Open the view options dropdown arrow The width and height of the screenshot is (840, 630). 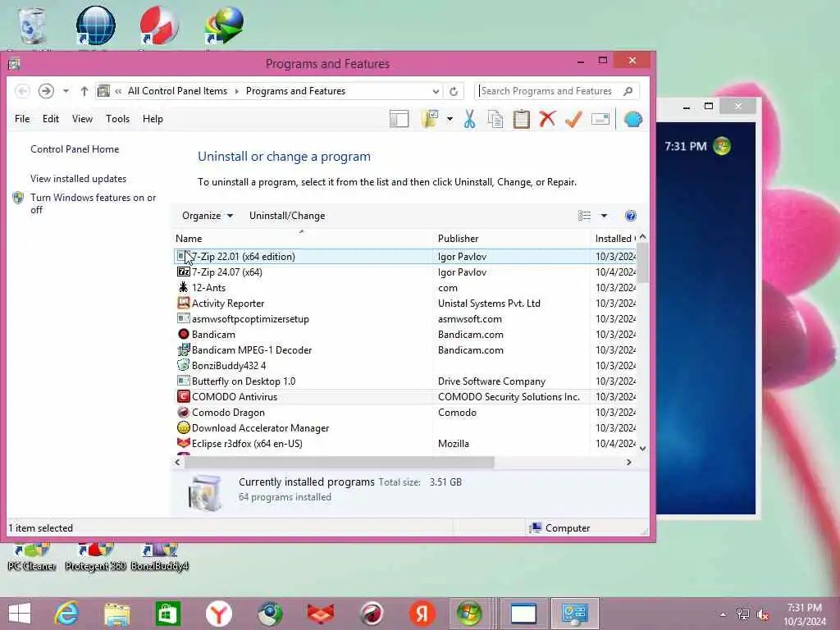[x=604, y=216]
